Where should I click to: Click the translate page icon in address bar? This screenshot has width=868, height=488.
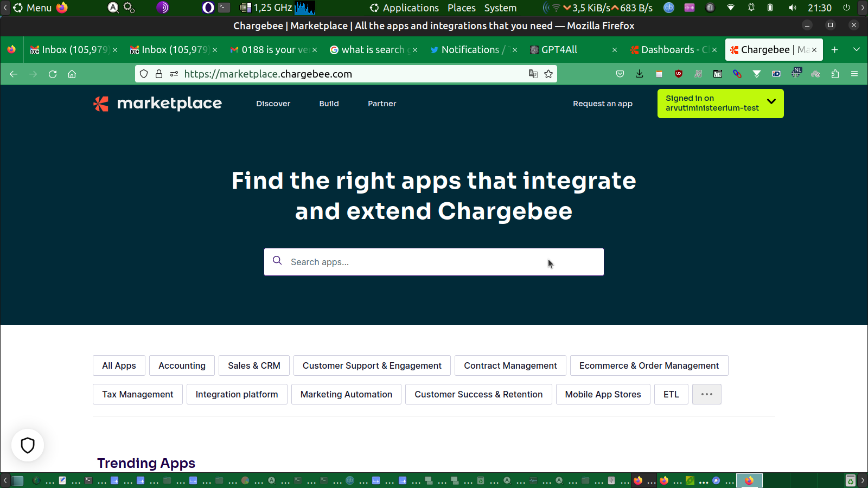[533, 74]
